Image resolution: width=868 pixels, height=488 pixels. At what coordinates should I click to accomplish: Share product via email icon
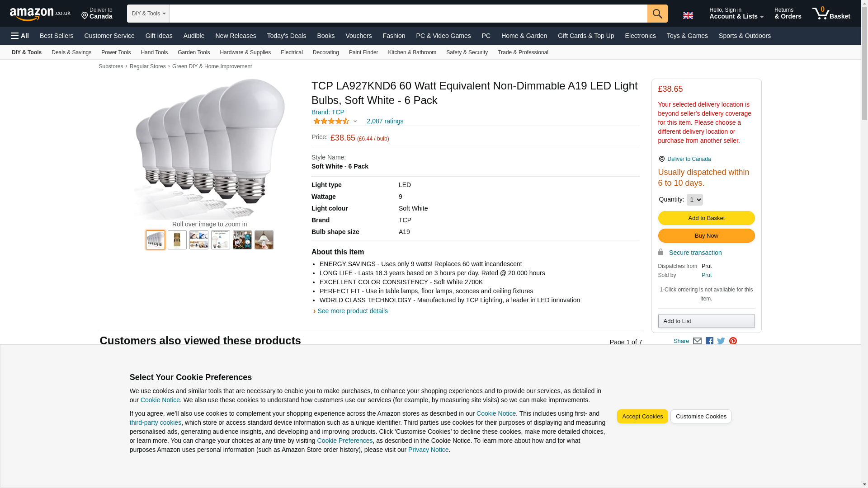point(697,342)
